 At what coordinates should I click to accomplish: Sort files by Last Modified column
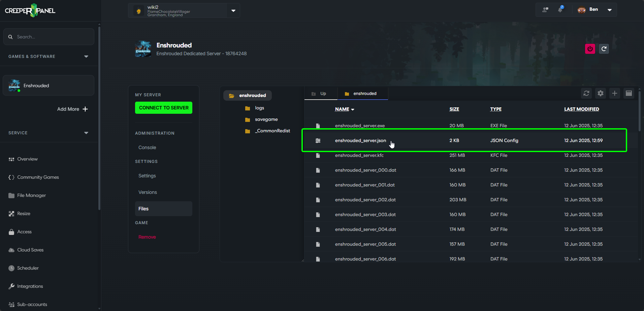581,109
